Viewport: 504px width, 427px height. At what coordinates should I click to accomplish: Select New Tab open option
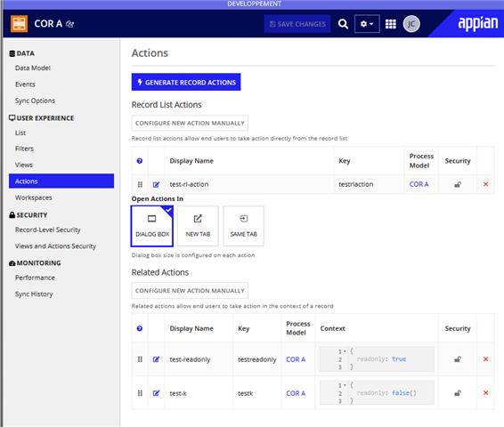click(x=198, y=226)
